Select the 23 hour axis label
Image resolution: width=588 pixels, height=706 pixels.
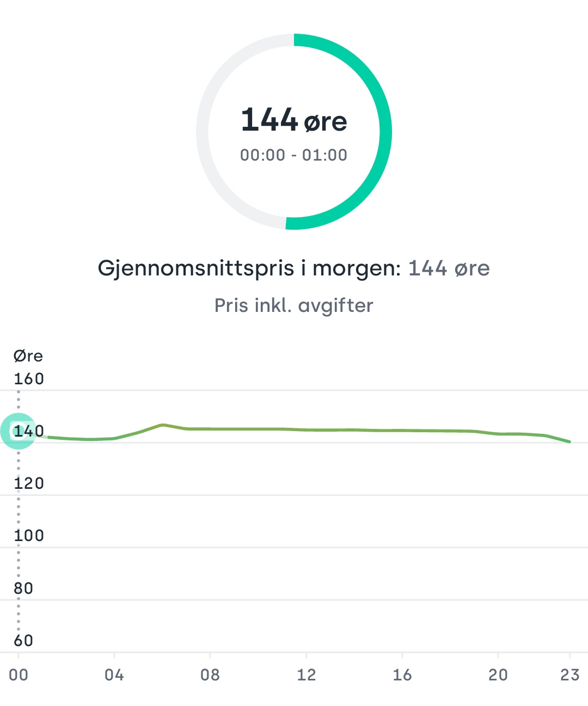point(570,675)
